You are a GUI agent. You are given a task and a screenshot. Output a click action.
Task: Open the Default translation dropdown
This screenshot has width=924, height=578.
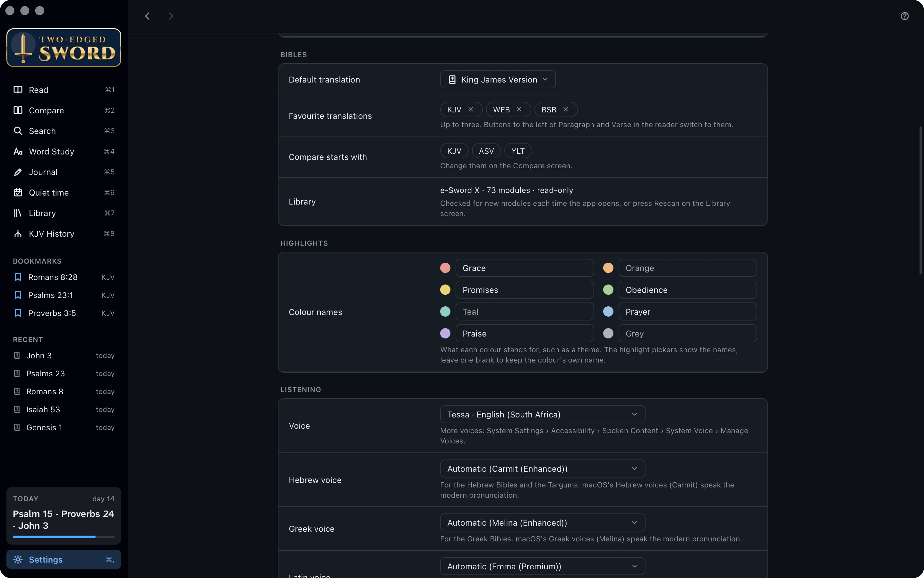click(x=498, y=80)
